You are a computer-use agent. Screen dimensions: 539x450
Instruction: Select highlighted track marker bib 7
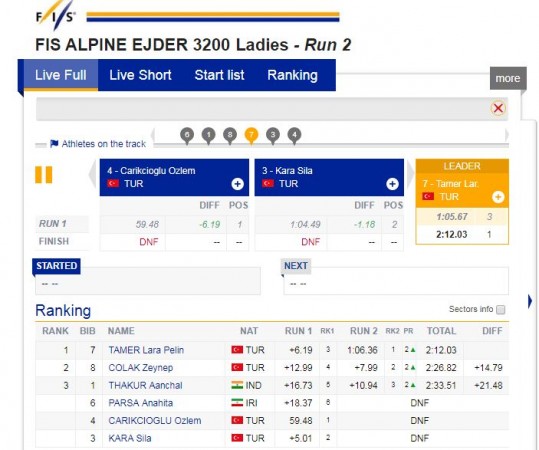click(251, 135)
